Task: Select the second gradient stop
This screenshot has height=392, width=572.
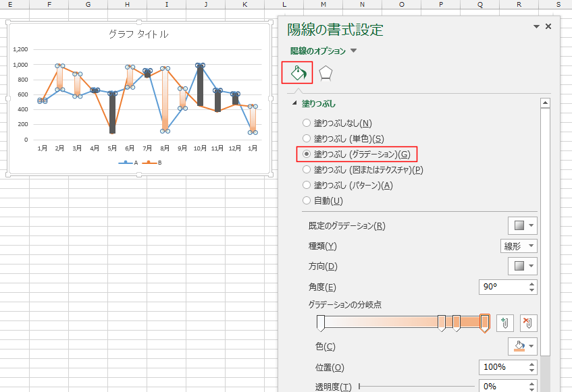Action: (x=442, y=323)
